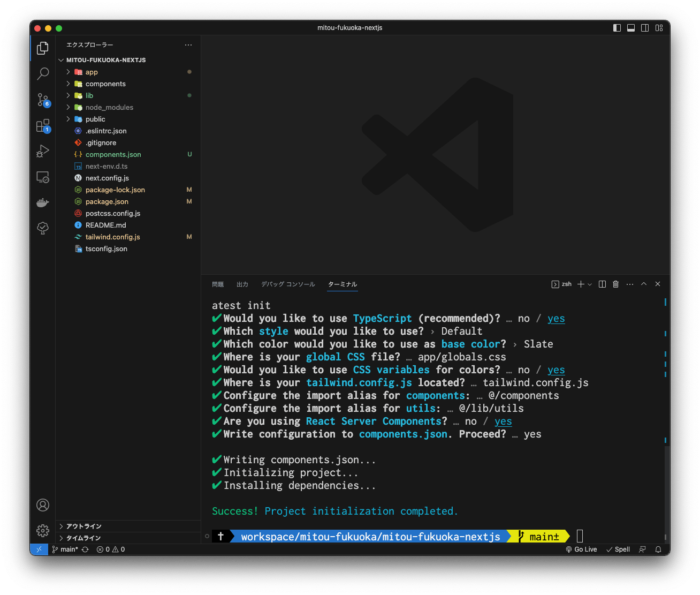Screen dimensions: 700x595
Task: Open tailwind.config.js file
Action: click(128, 237)
